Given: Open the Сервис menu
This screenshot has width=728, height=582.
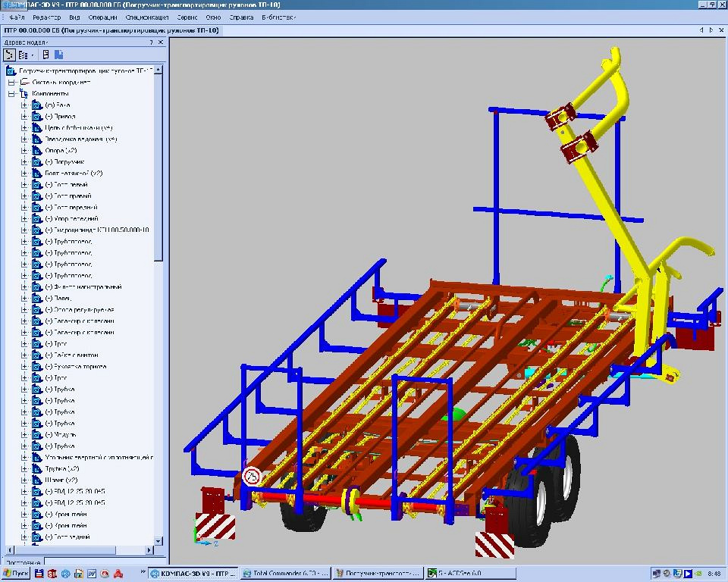Looking at the screenshot, I should (187, 17).
